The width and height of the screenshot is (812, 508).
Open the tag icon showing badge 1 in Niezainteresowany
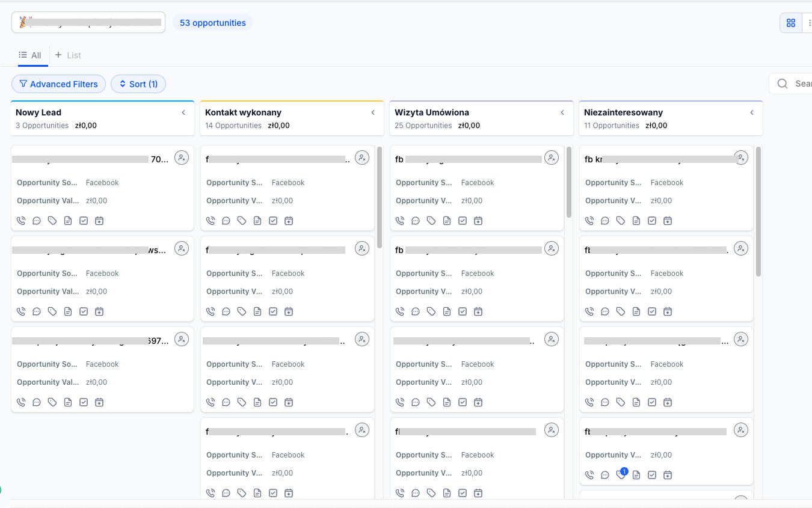620,474
